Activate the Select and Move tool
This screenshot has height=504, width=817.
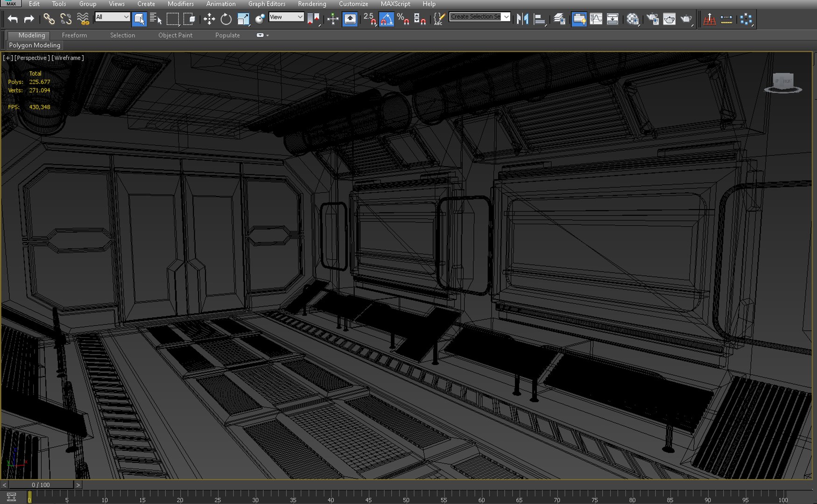[209, 19]
